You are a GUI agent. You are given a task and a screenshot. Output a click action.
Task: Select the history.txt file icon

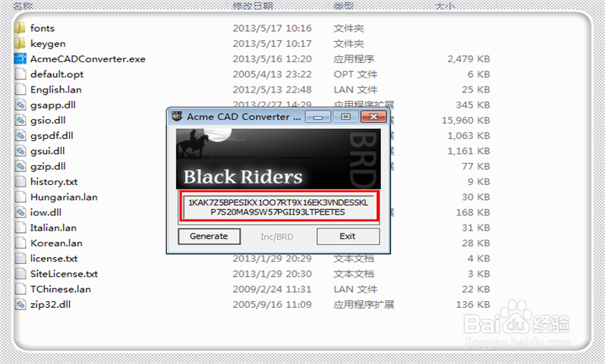click(x=20, y=181)
